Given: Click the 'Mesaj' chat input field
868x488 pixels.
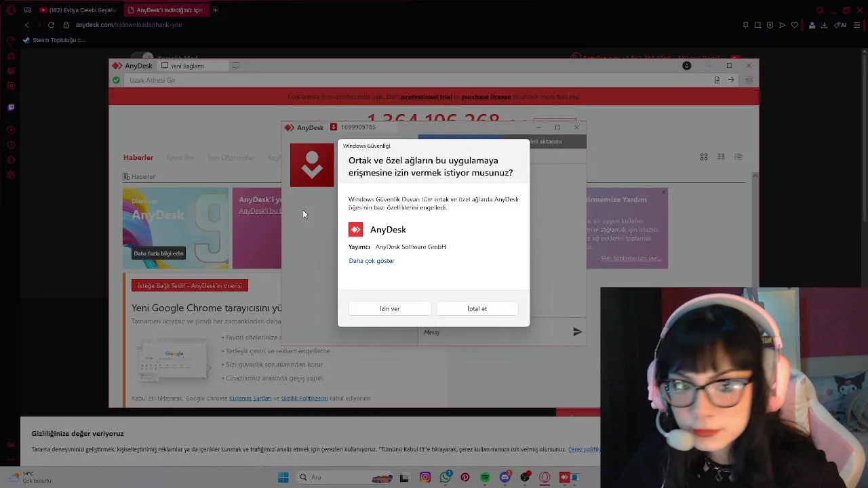Looking at the screenshot, I should click(494, 332).
